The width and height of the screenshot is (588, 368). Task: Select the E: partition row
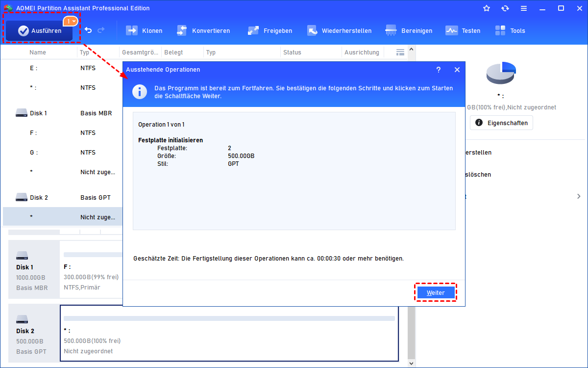point(63,68)
